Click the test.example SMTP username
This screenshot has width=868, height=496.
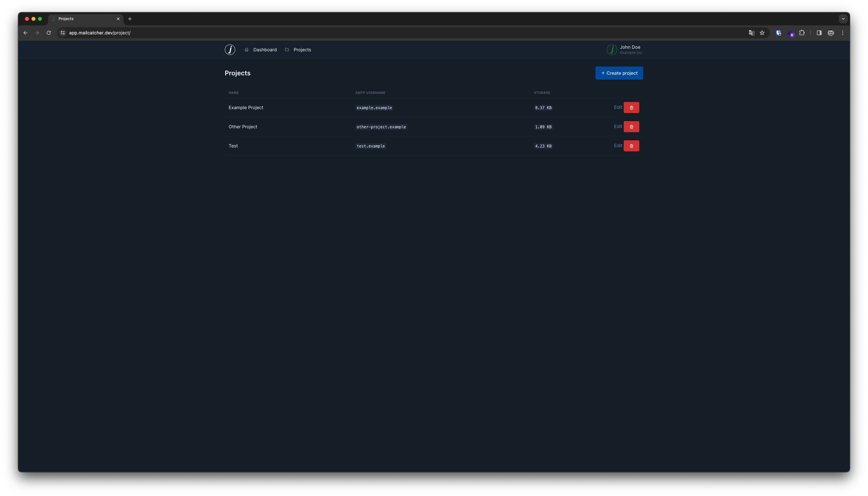pos(371,146)
